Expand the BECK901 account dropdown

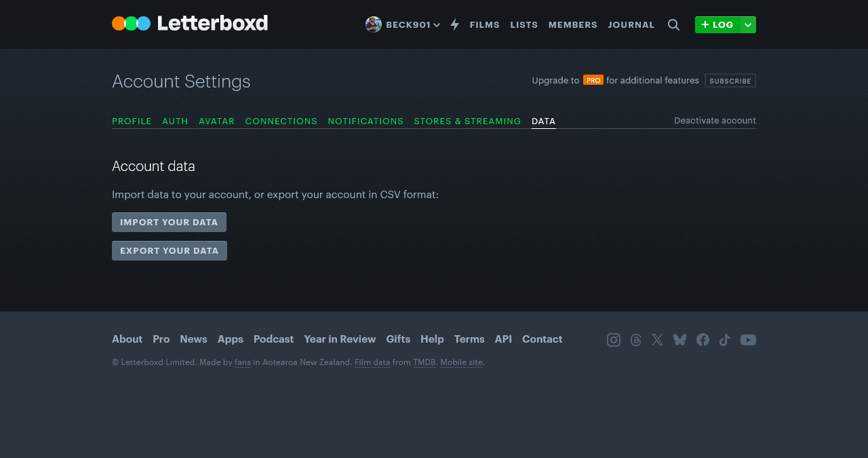tap(437, 24)
